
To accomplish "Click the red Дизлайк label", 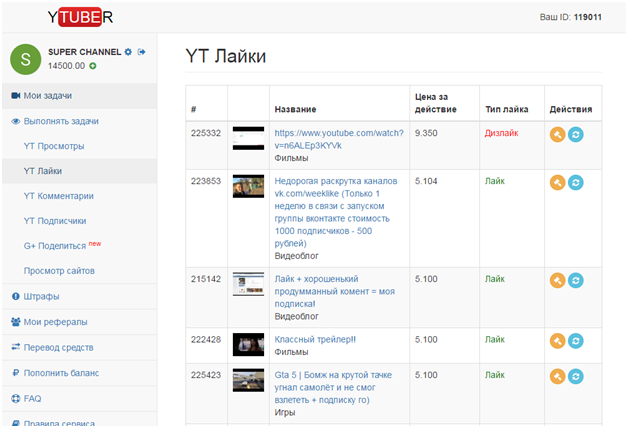I will [501, 133].
